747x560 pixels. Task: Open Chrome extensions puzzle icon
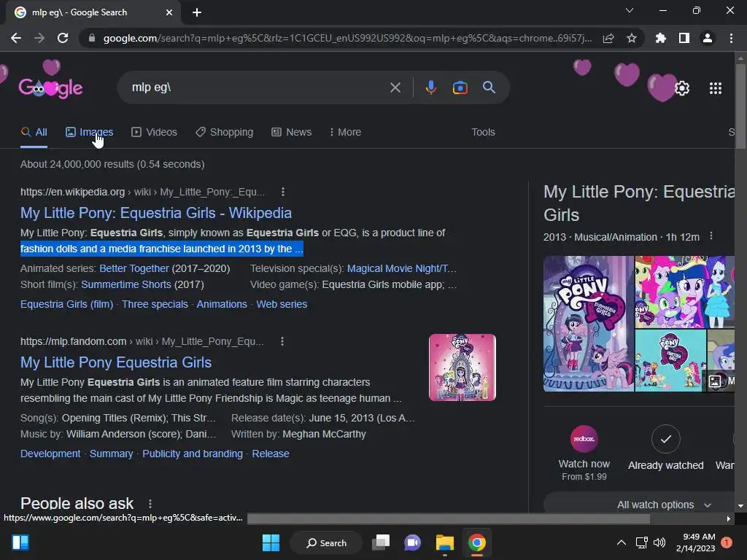point(661,38)
